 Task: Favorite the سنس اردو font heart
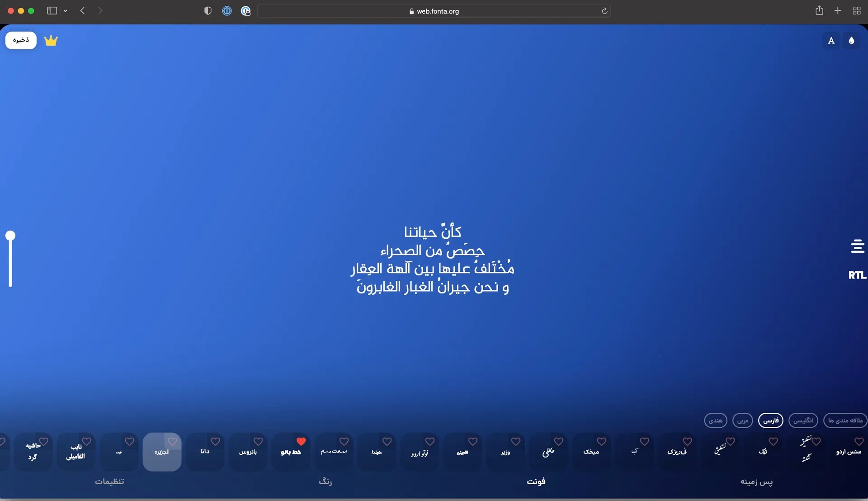[x=859, y=441]
